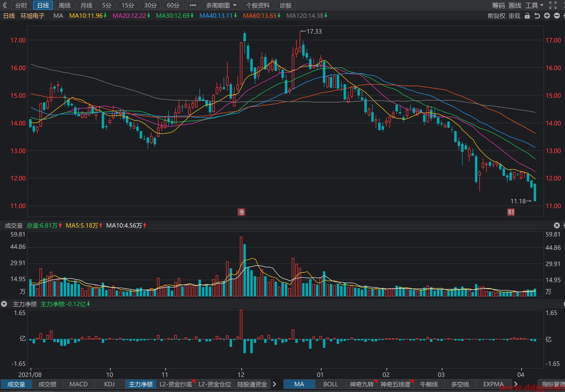
Task: Select 主力净额 indicator tab
Action: [x=141, y=384]
